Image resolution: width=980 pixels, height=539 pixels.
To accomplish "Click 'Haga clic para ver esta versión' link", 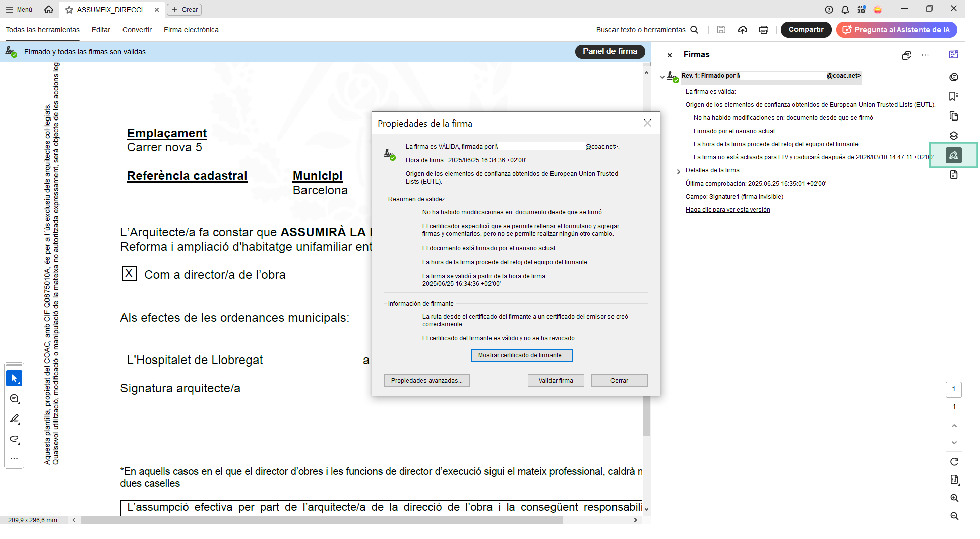I will pyautogui.click(x=727, y=210).
